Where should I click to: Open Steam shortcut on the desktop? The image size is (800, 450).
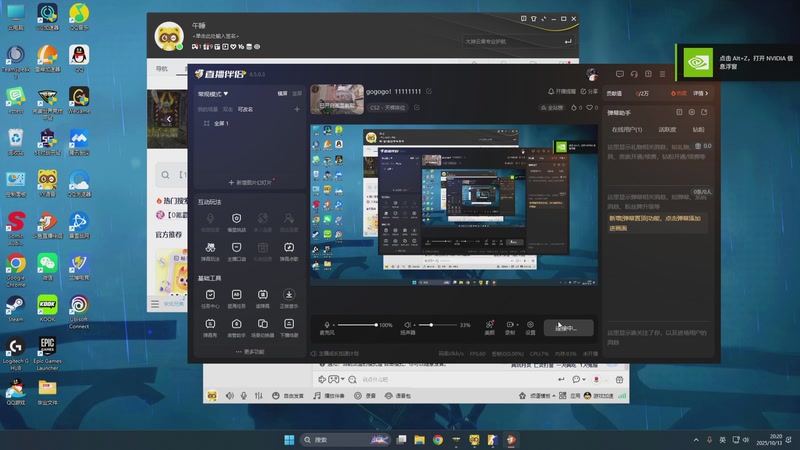click(x=15, y=309)
